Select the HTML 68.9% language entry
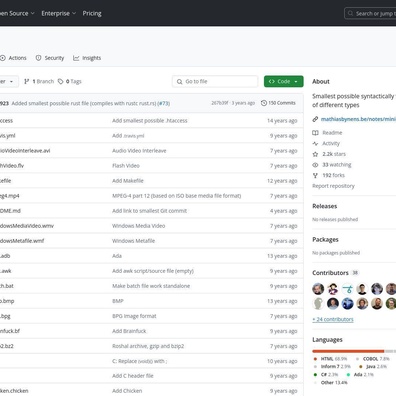The image size is (396, 396). (330, 359)
